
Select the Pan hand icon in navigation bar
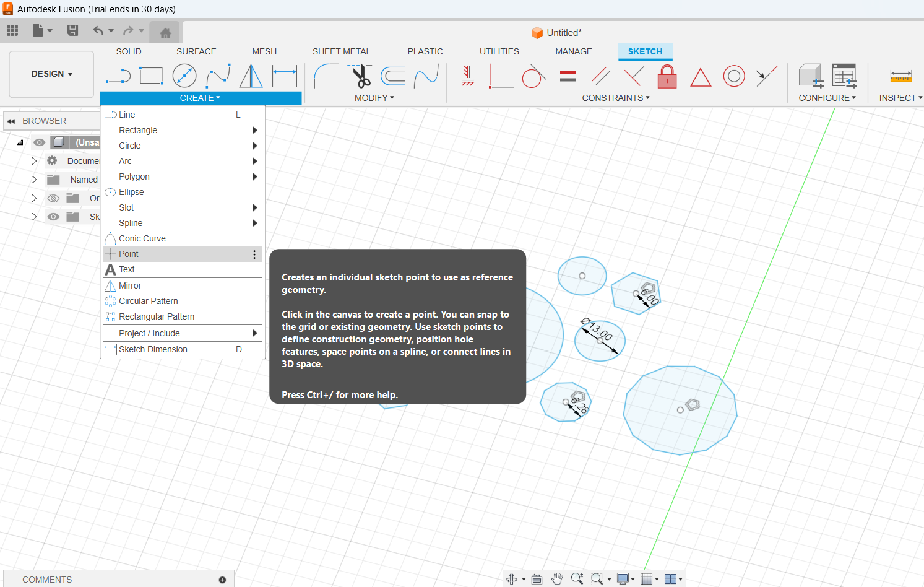[557, 579]
